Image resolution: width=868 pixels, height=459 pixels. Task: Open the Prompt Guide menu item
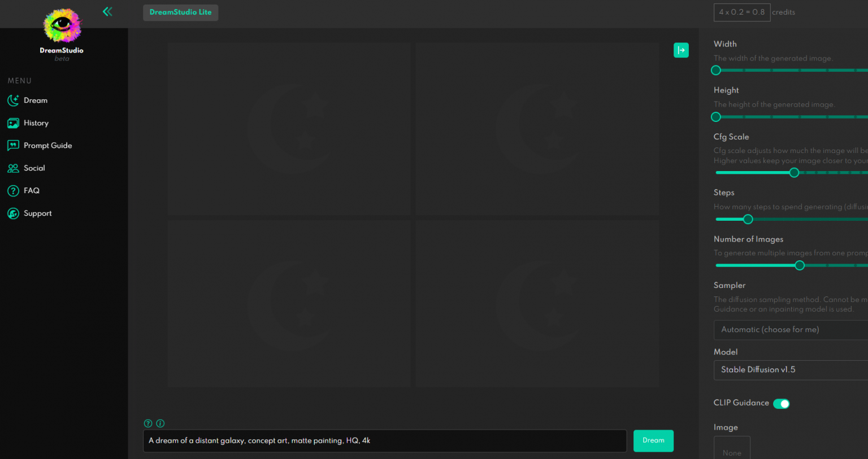47,146
